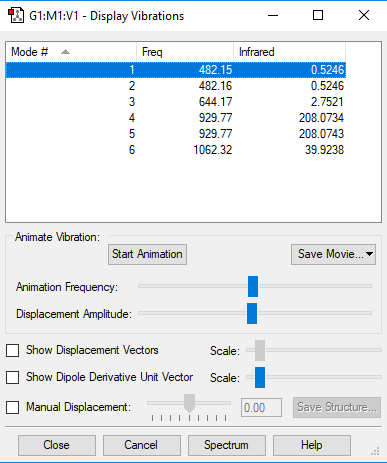
Task: Click the Freq column header
Action: tap(185, 52)
